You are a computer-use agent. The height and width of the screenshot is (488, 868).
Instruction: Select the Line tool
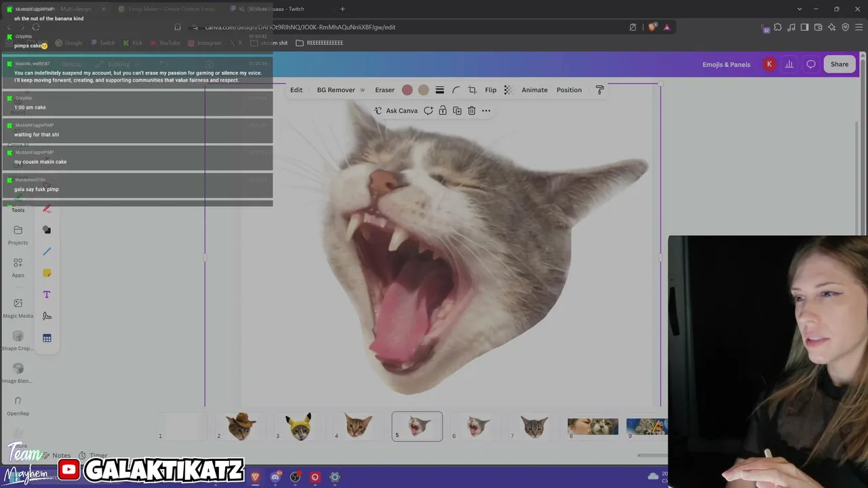pos(47,251)
